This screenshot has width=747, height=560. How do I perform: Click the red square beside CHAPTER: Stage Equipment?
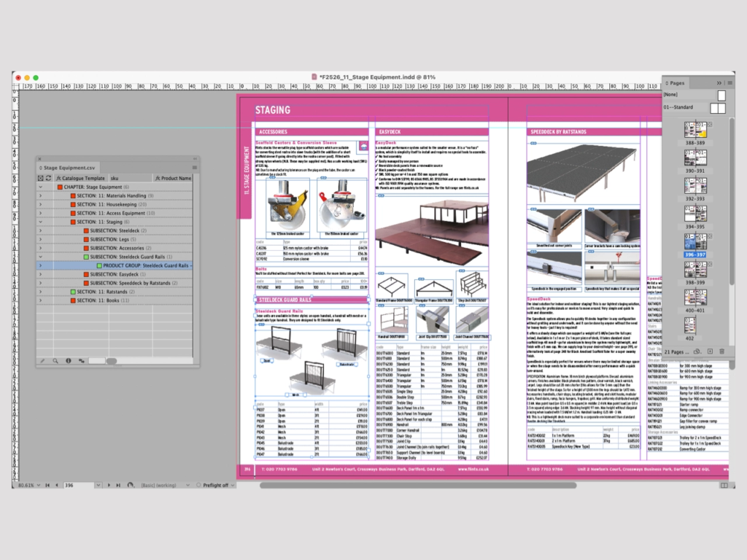60,187
